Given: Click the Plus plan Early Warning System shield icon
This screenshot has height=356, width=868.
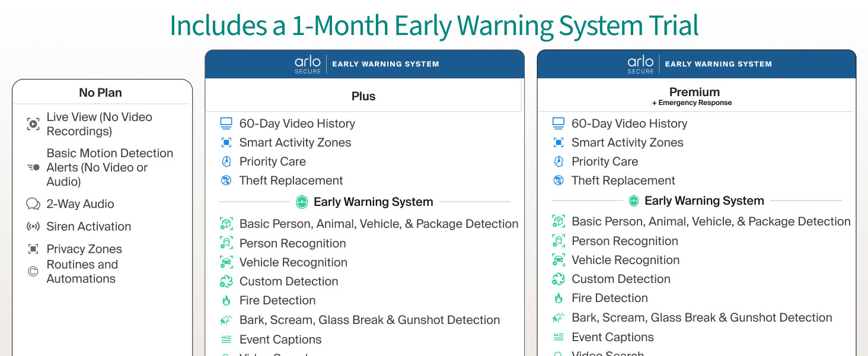Looking at the screenshot, I should 302,202.
